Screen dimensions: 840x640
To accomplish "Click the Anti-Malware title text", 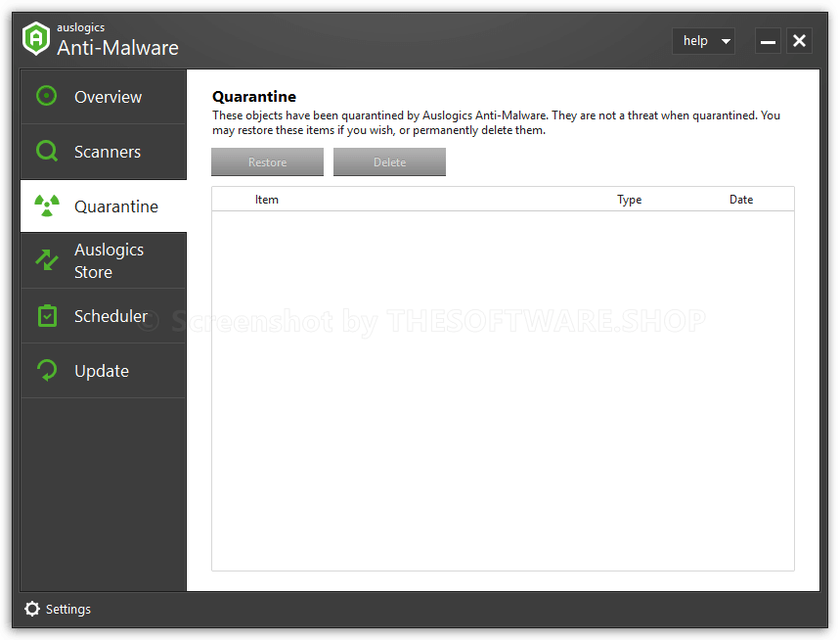I will [118, 48].
